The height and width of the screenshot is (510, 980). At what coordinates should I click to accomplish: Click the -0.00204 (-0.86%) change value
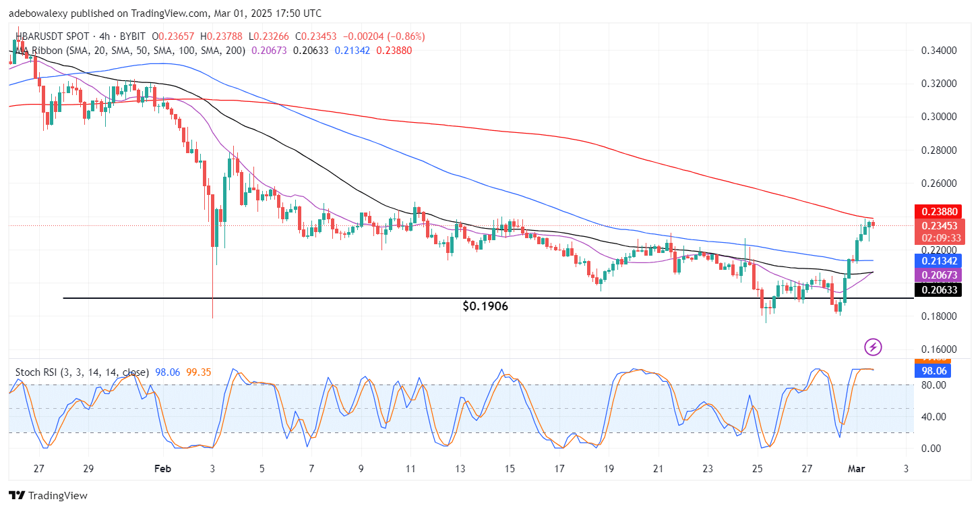click(x=385, y=36)
